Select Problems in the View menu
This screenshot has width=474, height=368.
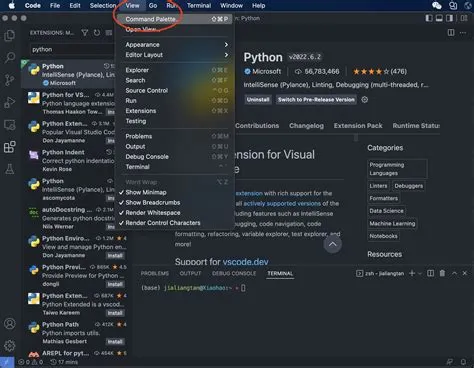[174, 136]
